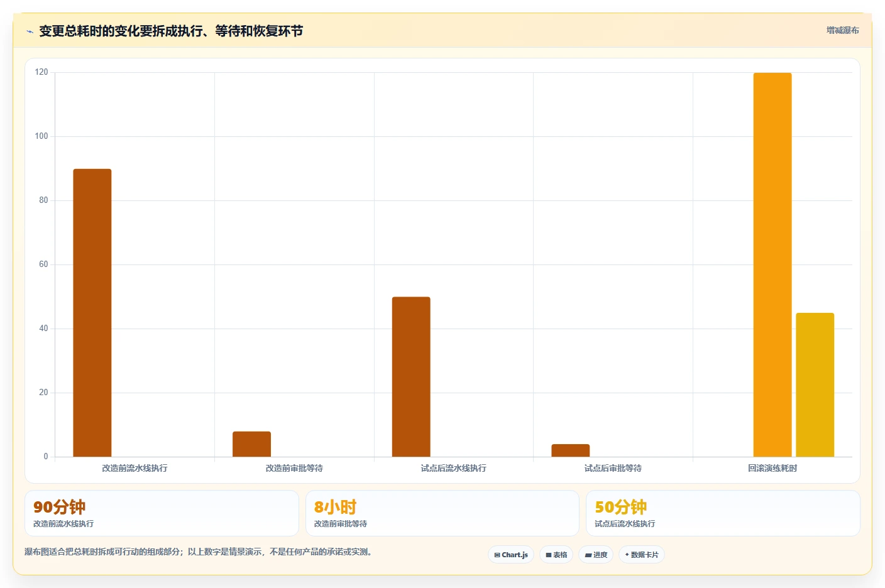Click the 改造前流水线执行 axis label
Screen dimensions: 885x588
[135, 468]
